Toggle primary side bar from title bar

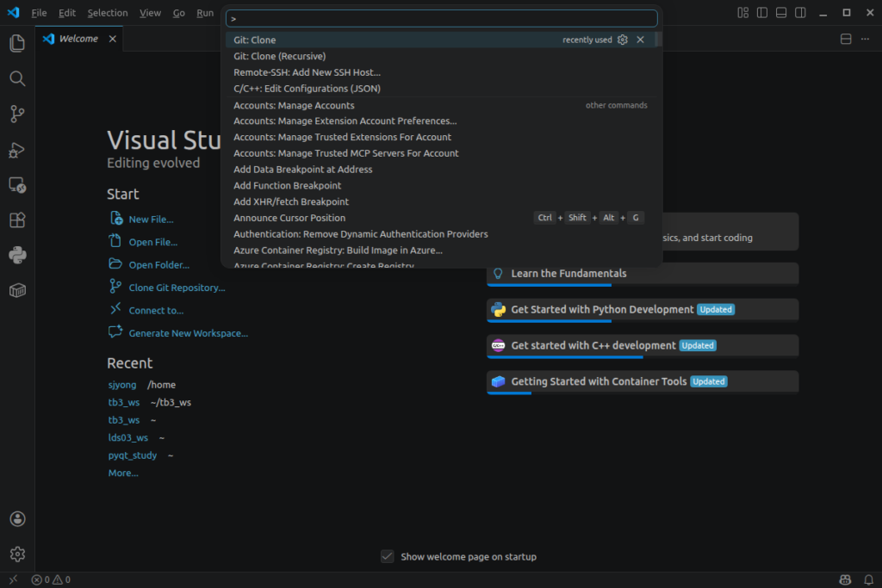pos(762,12)
